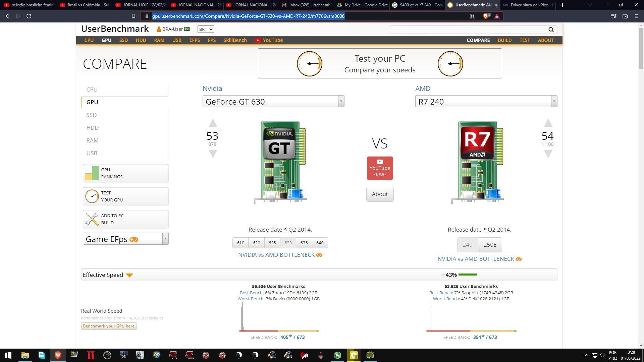Click Brave browser taskbar icon
The height and width of the screenshot is (362, 644).
(x=58, y=355)
